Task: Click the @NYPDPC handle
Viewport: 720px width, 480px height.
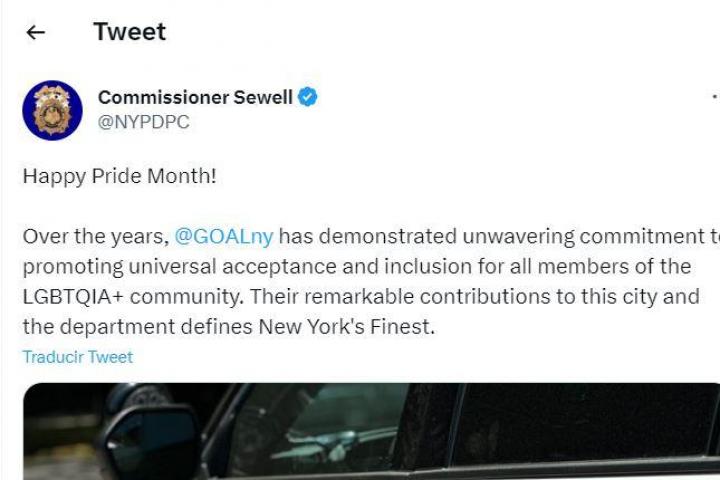Action: [x=143, y=122]
